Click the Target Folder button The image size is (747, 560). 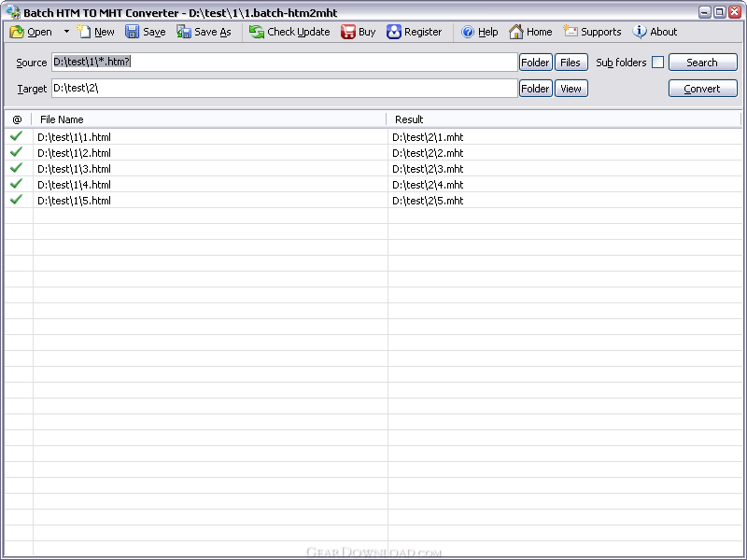[x=535, y=89]
